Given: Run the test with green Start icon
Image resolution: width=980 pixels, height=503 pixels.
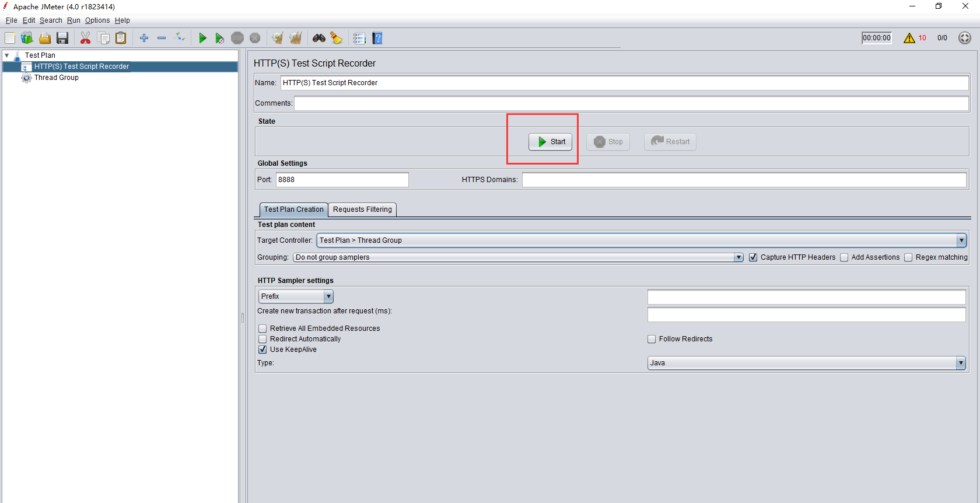Looking at the screenshot, I should click(x=202, y=38).
